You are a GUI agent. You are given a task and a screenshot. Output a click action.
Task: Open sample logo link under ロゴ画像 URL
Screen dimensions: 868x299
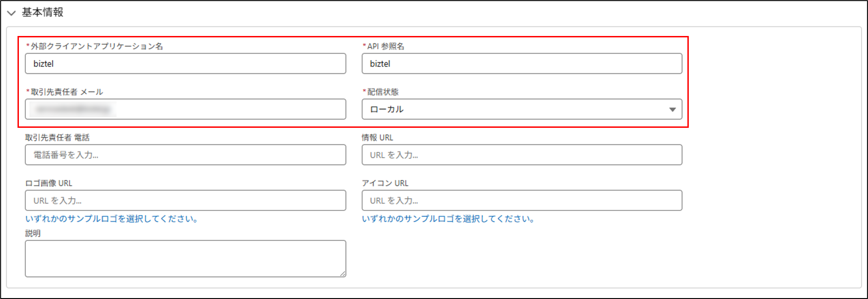[112, 219]
